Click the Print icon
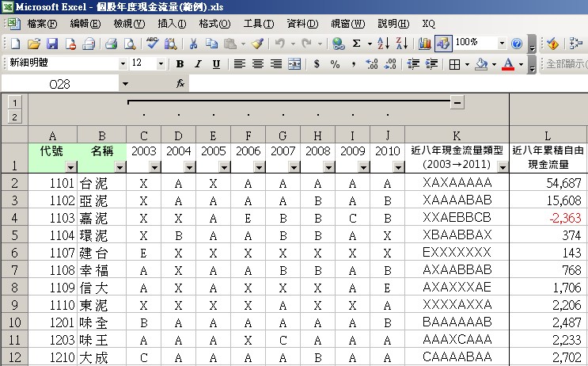588x366 pixels. pos(111,44)
